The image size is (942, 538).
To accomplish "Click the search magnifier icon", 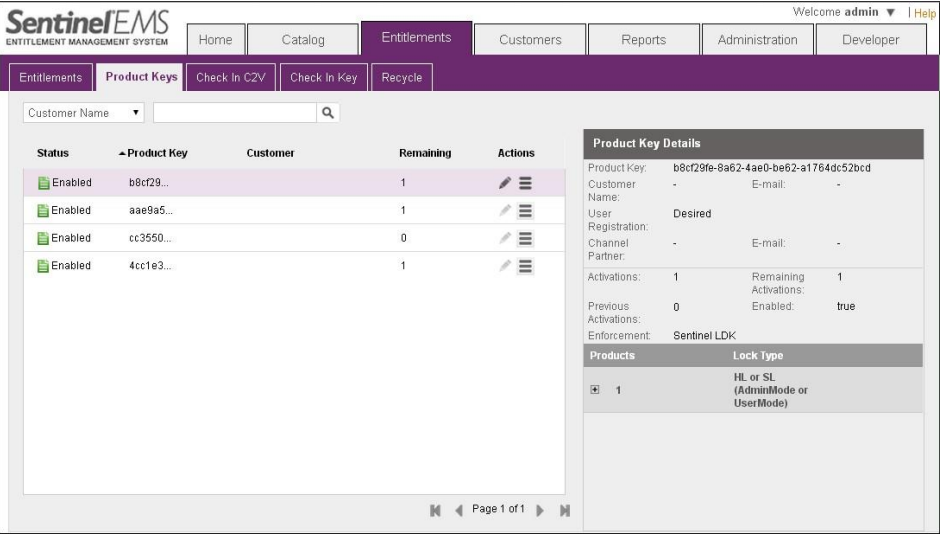I will (x=324, y=114).
